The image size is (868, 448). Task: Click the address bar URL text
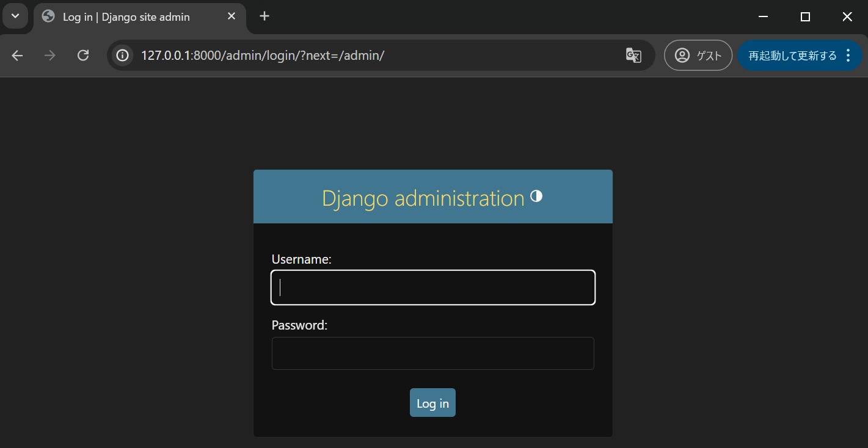point(263,56)
